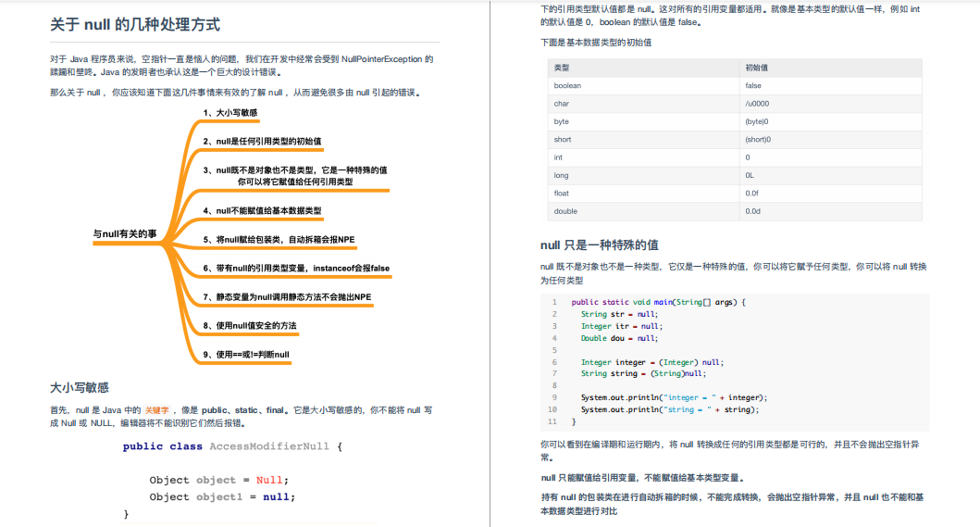
Task: Click the println "integer = " code line
Action: 674,397
